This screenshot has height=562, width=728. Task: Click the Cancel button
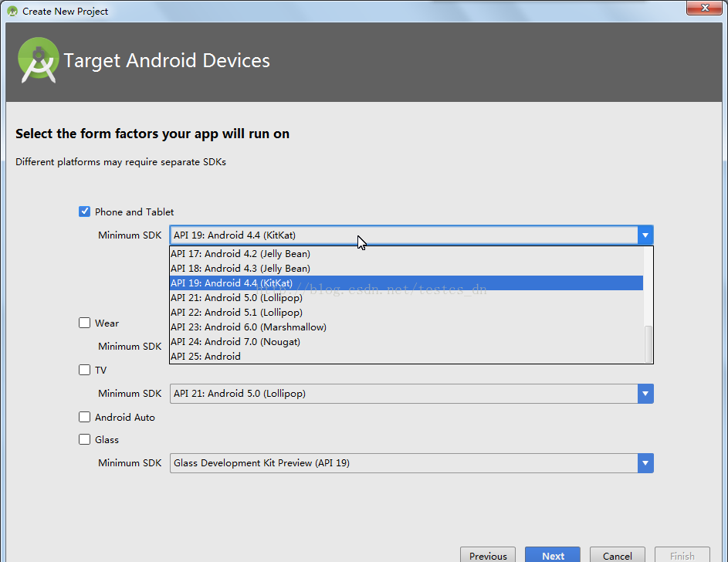coord(618,556)
